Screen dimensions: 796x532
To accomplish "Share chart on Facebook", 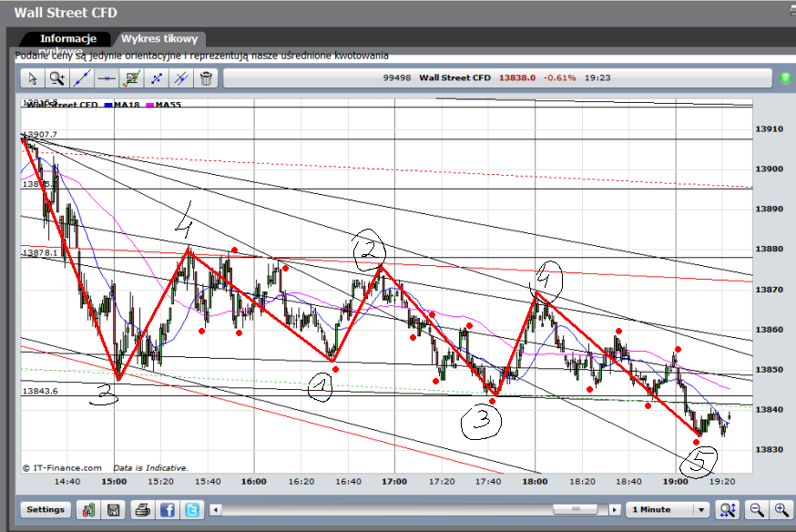I will (x=168, y=510).
